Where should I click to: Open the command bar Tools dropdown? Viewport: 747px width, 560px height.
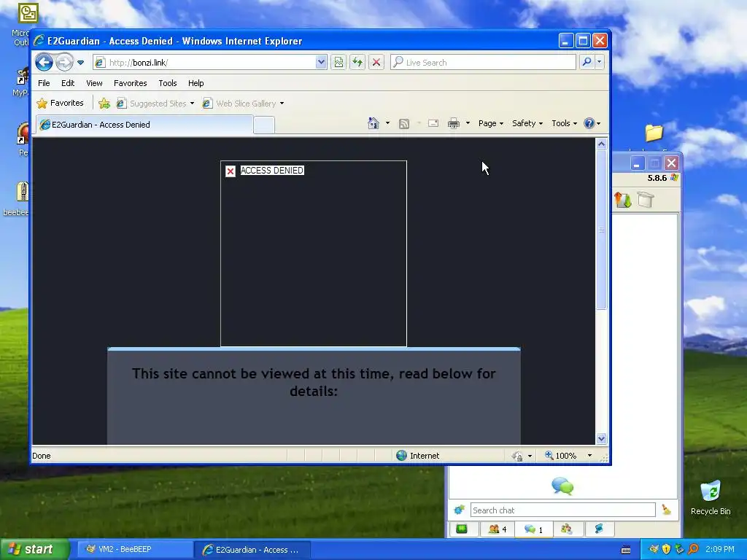564,123
